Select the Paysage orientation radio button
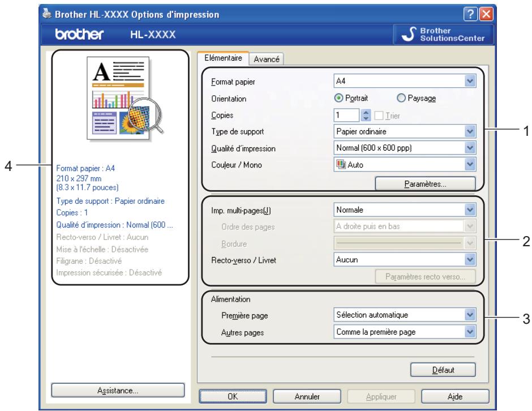This screenshot has width=532, height=411. tap(401, 98)
